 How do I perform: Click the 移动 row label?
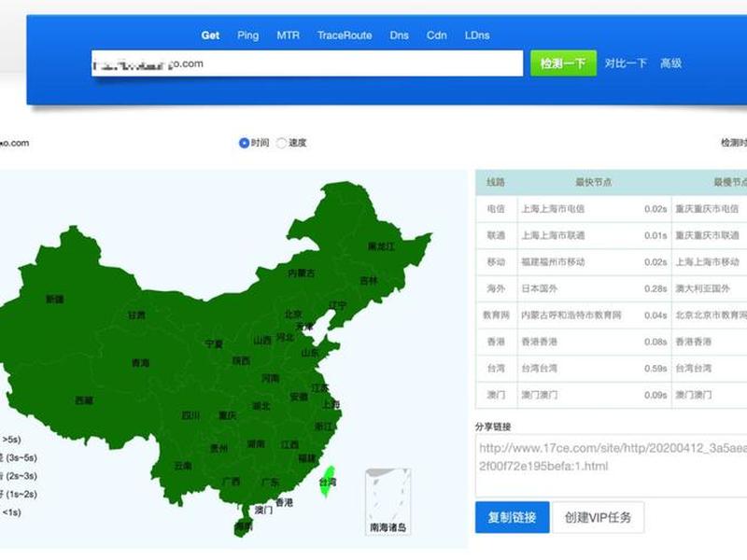[x=496, y=262]
